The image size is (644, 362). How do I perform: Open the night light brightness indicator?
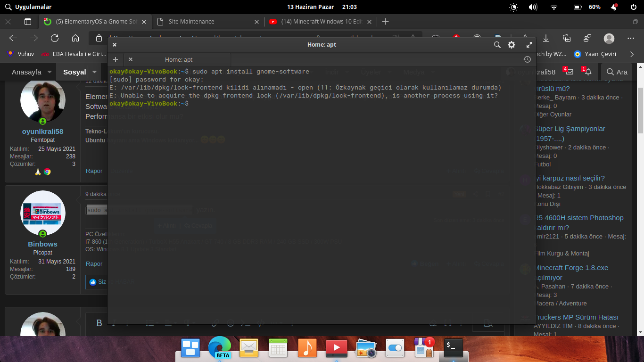tap(513, 7)
